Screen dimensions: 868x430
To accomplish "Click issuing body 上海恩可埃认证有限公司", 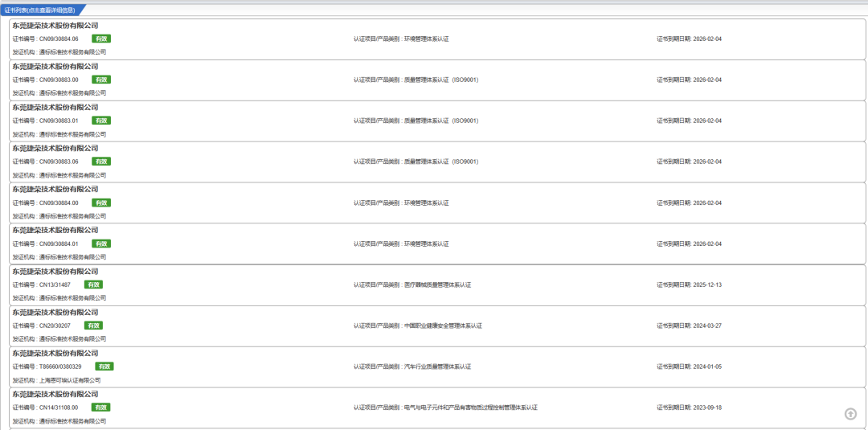I will pyautogui.click(x=70, y=381).
